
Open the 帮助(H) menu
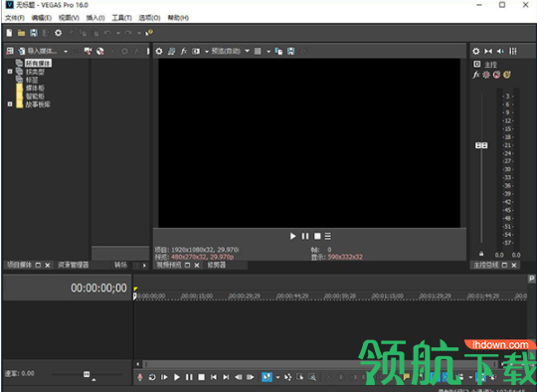tap(178, 18)
